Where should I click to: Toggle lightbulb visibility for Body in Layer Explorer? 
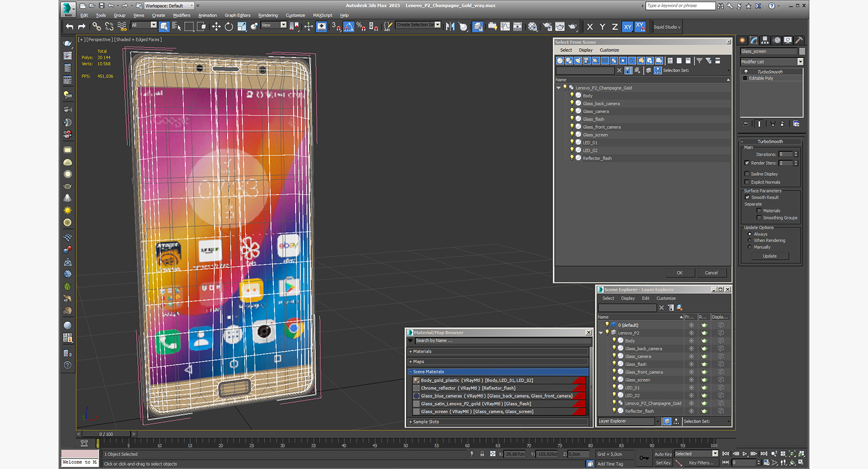(614, 341)
